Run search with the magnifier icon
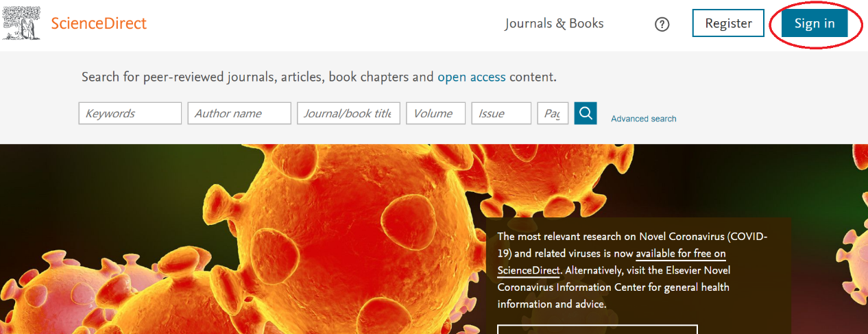The image size is (868, 334). coord(586,113)
